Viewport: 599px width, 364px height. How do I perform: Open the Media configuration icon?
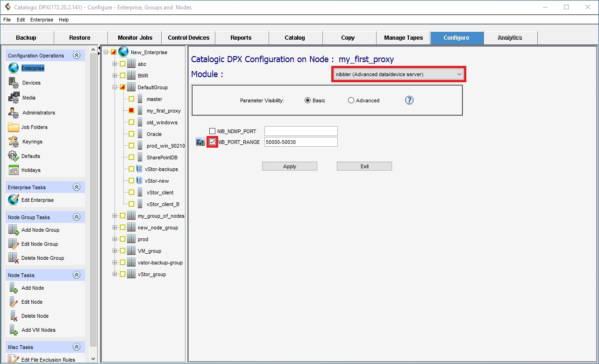[14, 98]
